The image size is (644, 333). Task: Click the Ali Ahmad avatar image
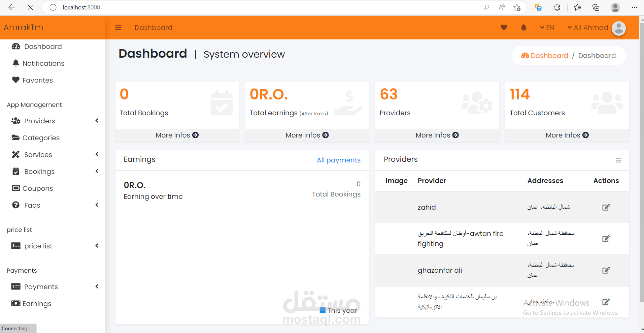pyautogui.click(x=619, y=28)
